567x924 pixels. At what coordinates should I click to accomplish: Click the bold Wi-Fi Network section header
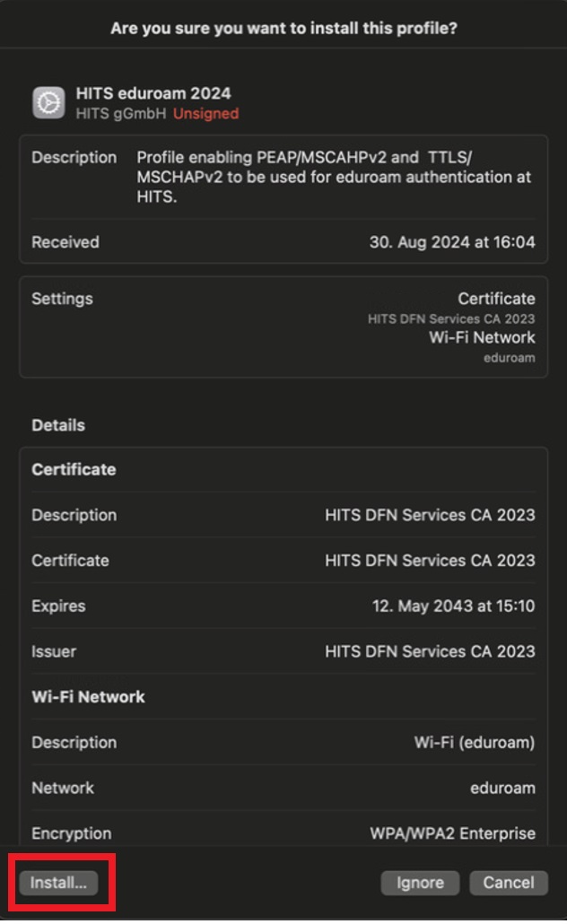pyautogui.click(x=88, y=697)
